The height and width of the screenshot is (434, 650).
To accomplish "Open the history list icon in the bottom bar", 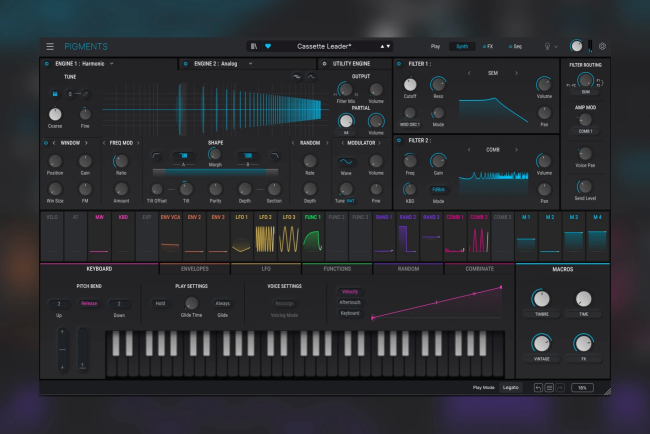I will (549, 388).
